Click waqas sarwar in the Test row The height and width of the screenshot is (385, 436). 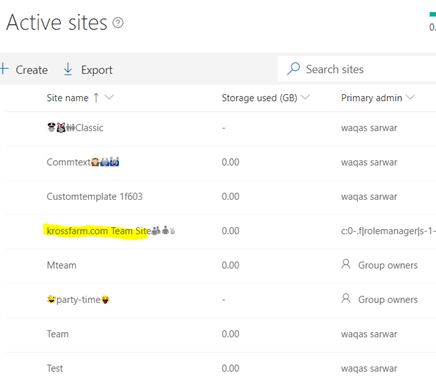[x=369, y=368]
